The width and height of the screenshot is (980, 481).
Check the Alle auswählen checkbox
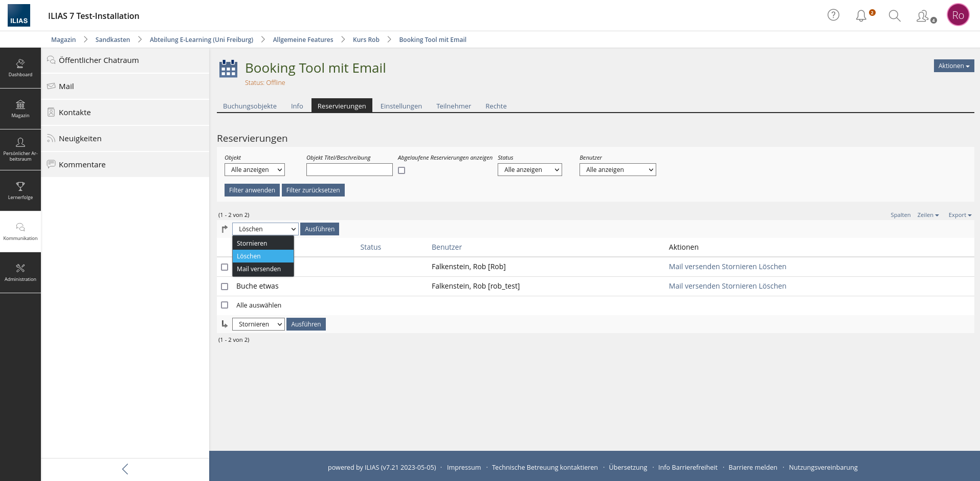[x=225, y=305]
